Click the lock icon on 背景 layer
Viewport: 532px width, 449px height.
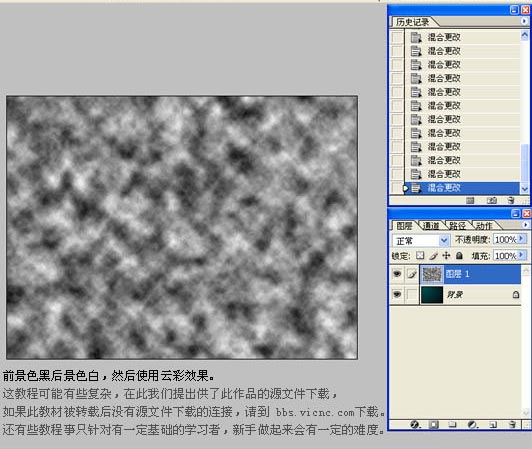(516, 294)
